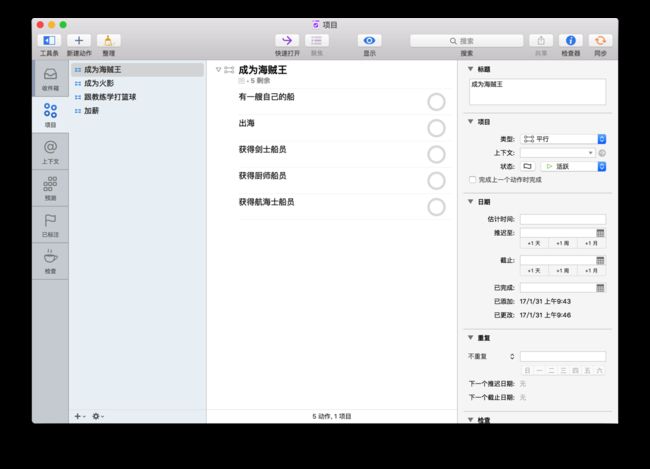Click the Clean Up (整理) broom icon
Screen dimensions: 650x469
click(x=109, y=41)
